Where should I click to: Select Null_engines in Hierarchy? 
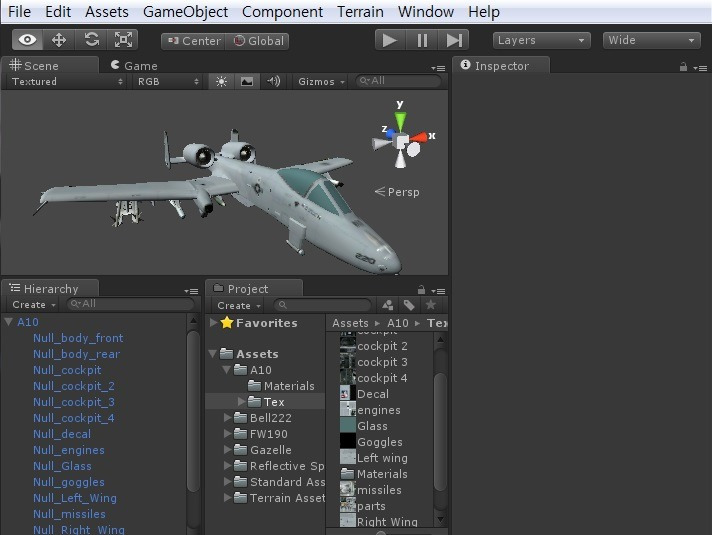[69, 450]
